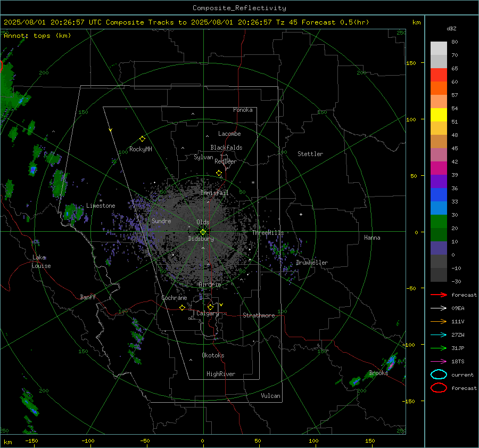This screenshot has height=448, width=479.
Task: Click the red forecast arrow in legend
Action: point(439,295)
